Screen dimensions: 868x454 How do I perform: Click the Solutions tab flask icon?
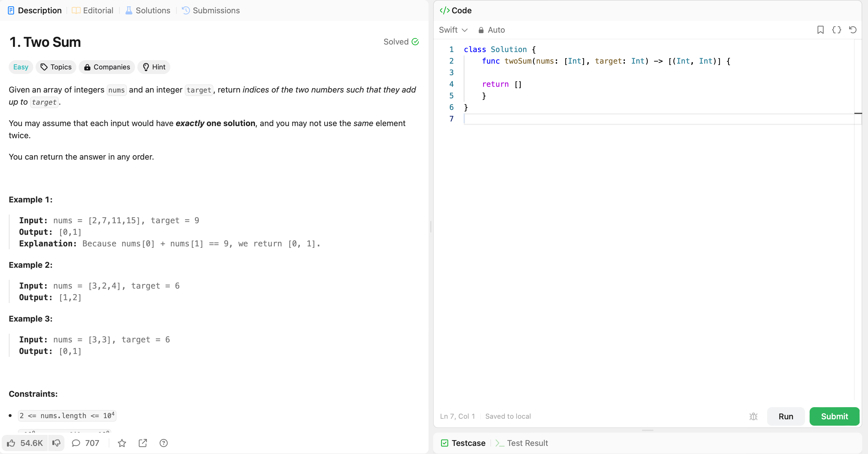pyautogui.click(x=129, y=10)
